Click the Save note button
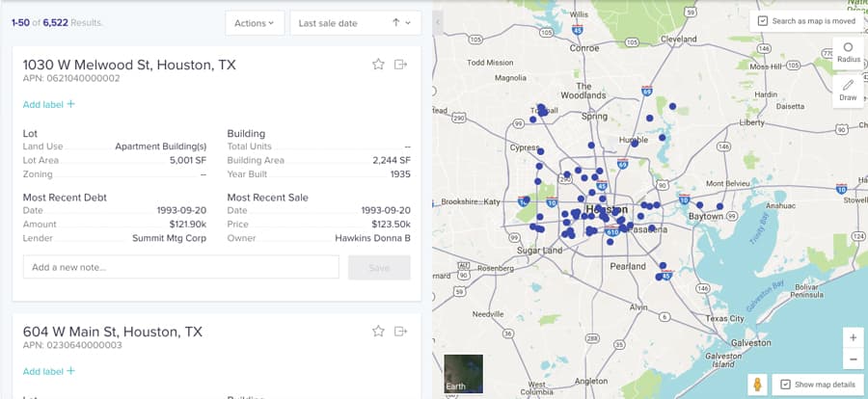Image resolution: width=868 pixels, height=399 pixels. (x=378, y=267)
